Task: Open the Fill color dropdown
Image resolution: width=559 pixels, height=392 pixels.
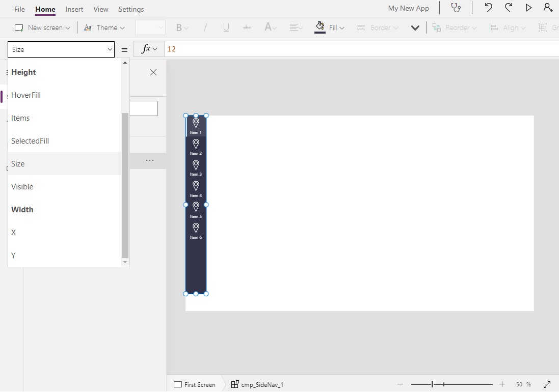Action: 329,27
